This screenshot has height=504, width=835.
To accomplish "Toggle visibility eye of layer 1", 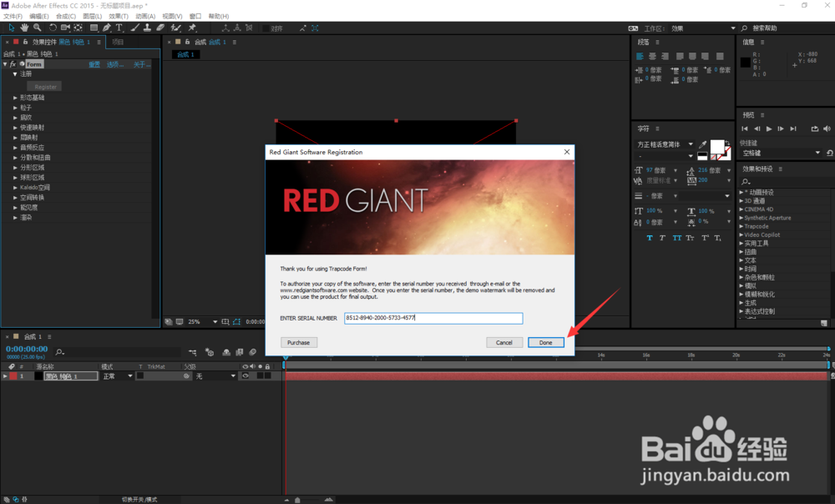I will 245,376.
